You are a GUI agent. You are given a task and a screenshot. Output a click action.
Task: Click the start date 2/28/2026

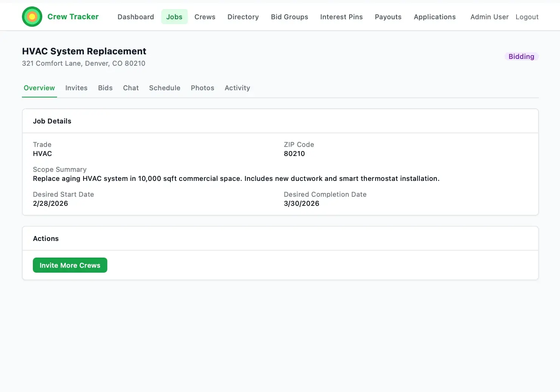pos(50,204)
